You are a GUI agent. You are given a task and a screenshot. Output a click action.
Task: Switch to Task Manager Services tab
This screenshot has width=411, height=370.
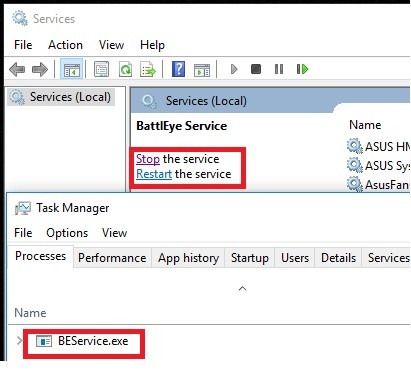click(x=387, y=258)
